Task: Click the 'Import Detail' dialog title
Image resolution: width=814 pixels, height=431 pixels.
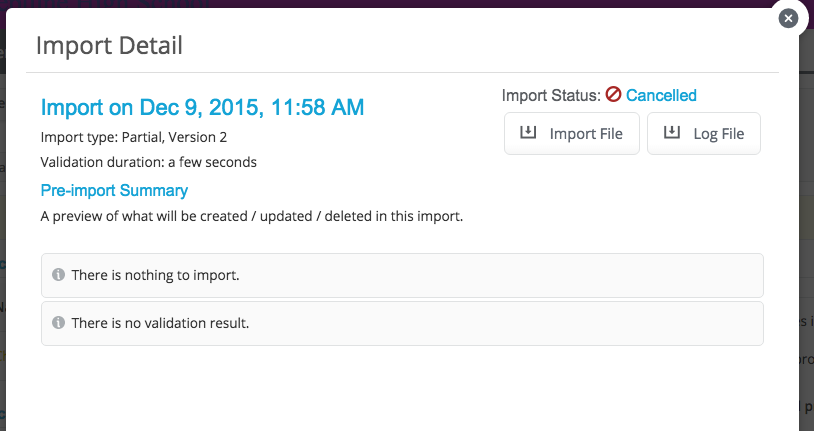Action: point(109,45)
